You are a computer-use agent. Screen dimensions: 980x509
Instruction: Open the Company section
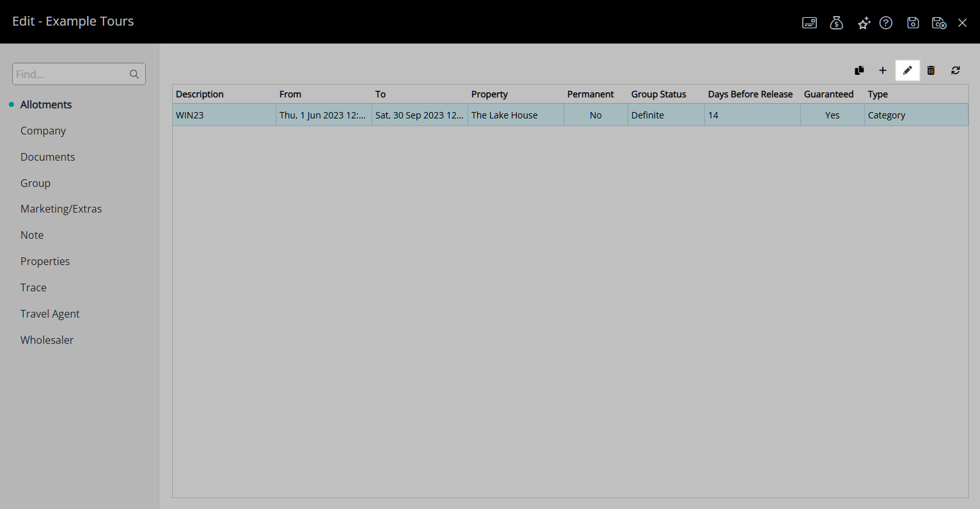pyautogui.click(x=43, y=131)
